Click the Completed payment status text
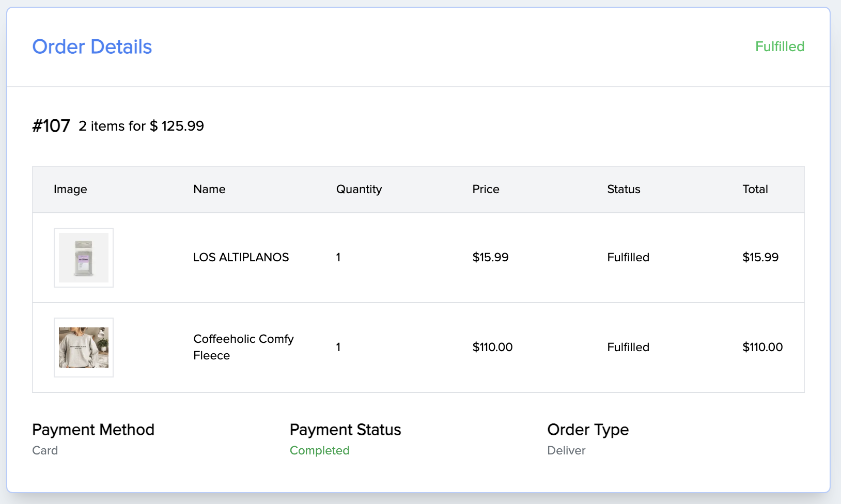Image resolution: width=841 pixels, height=504 pixels. coord(319,450)
